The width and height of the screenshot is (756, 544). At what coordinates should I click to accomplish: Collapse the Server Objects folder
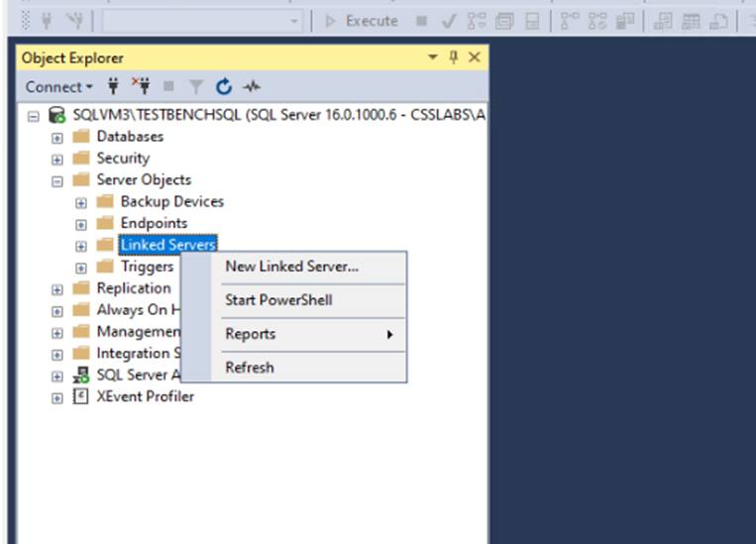[56, 181]
